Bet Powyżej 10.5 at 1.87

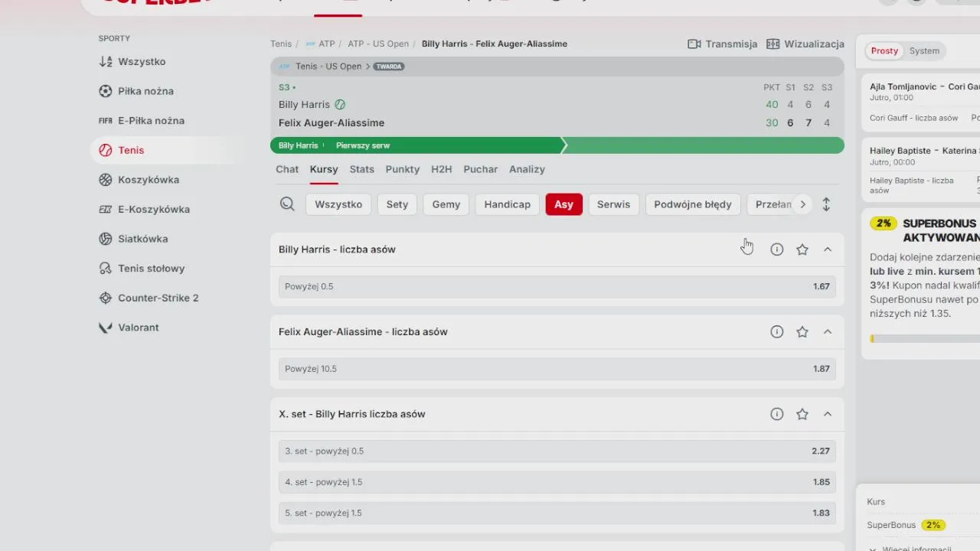click(557, 369)
